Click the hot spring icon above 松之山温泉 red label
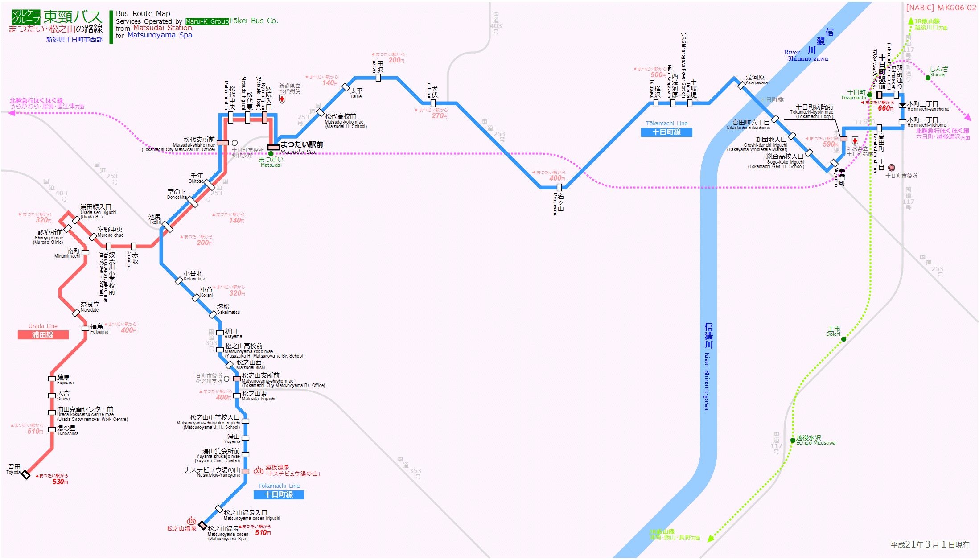 point(192,521)
